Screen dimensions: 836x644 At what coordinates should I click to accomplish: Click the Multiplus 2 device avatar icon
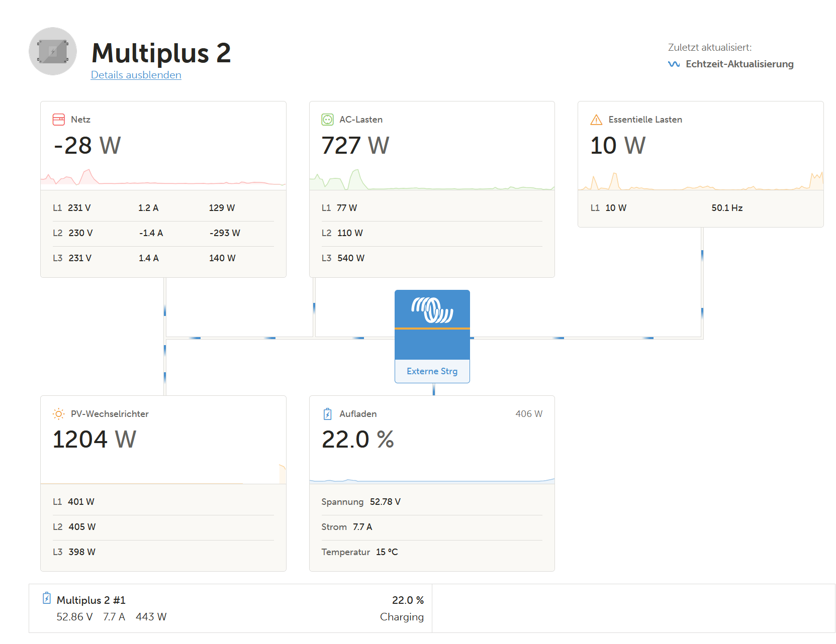[x=53, y=51]
